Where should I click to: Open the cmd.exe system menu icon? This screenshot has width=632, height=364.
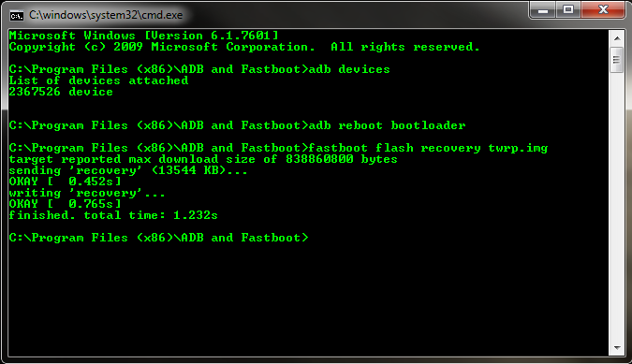[x=17, y=16]
